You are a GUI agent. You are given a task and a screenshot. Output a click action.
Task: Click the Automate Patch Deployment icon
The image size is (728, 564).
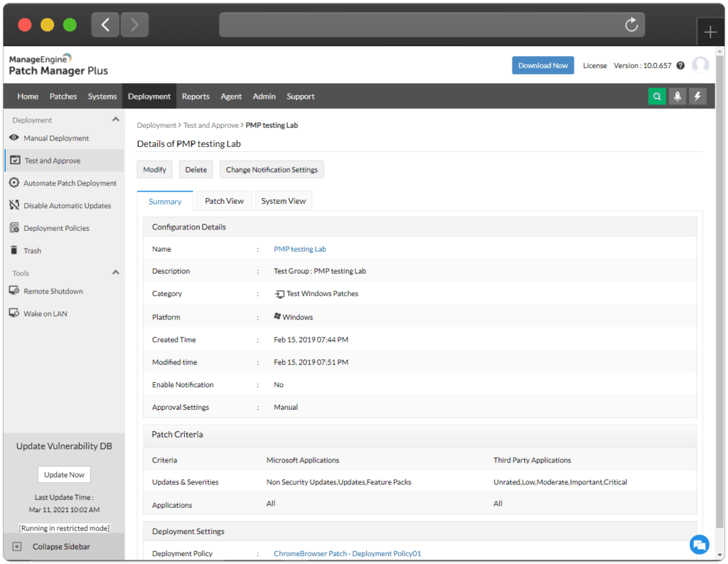click(x=14, y=183)
